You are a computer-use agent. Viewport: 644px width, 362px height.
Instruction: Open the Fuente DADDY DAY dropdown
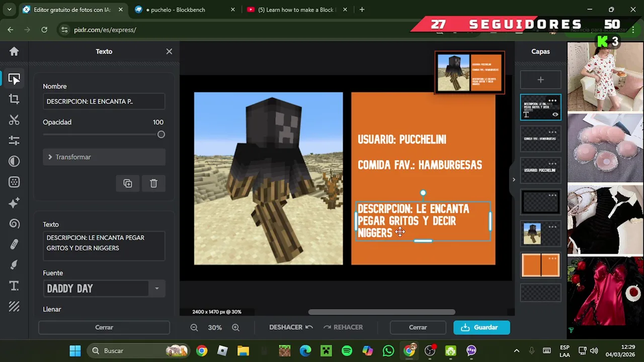pyautogui.click(x=156, y=289)
